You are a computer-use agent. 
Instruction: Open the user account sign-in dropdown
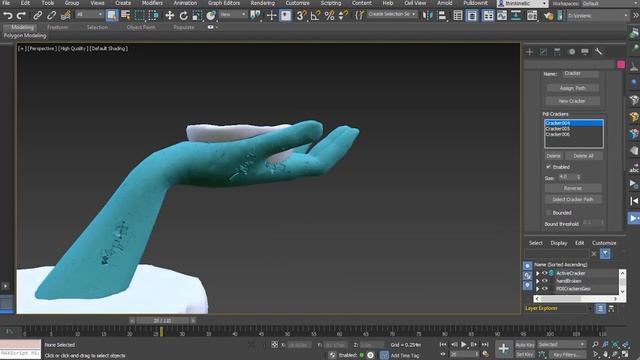522,4
